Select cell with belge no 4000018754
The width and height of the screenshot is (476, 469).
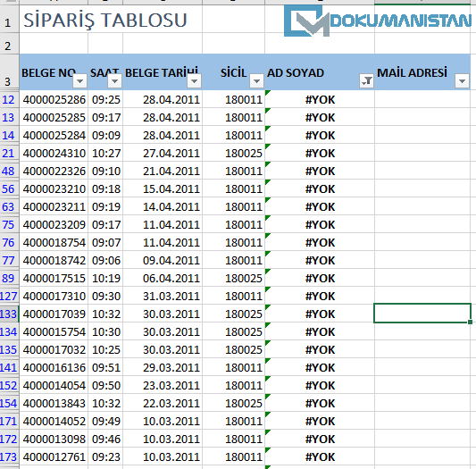[54, 242]
